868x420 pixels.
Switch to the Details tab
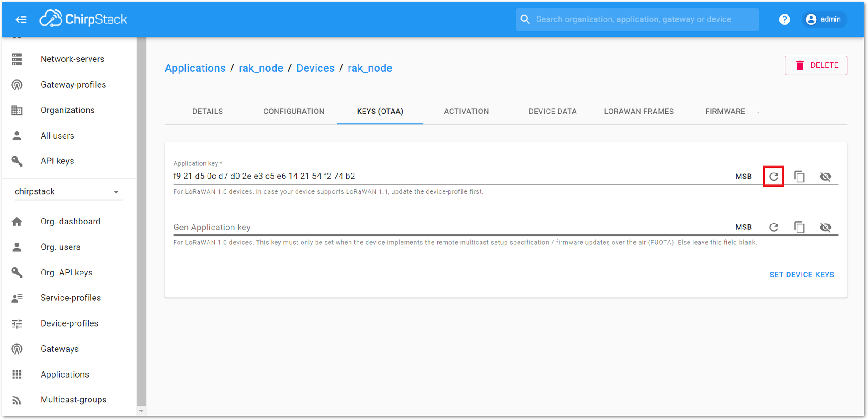tap(208, 112)
